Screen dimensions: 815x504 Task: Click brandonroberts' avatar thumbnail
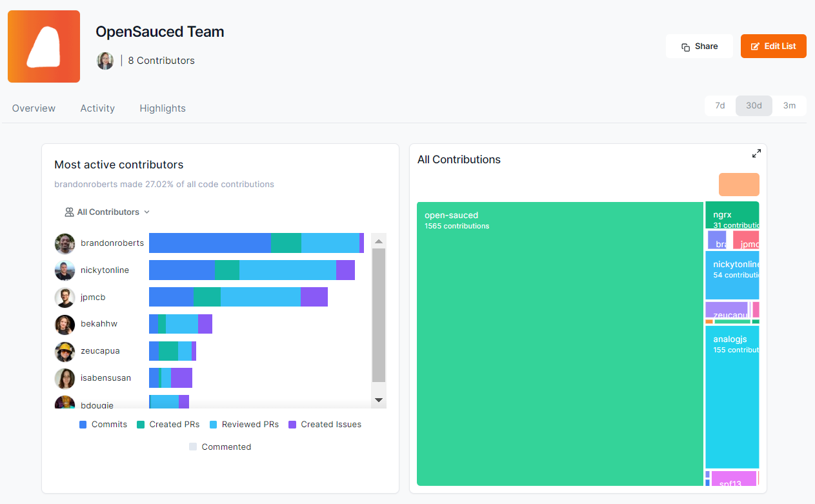tap(65, 243)
